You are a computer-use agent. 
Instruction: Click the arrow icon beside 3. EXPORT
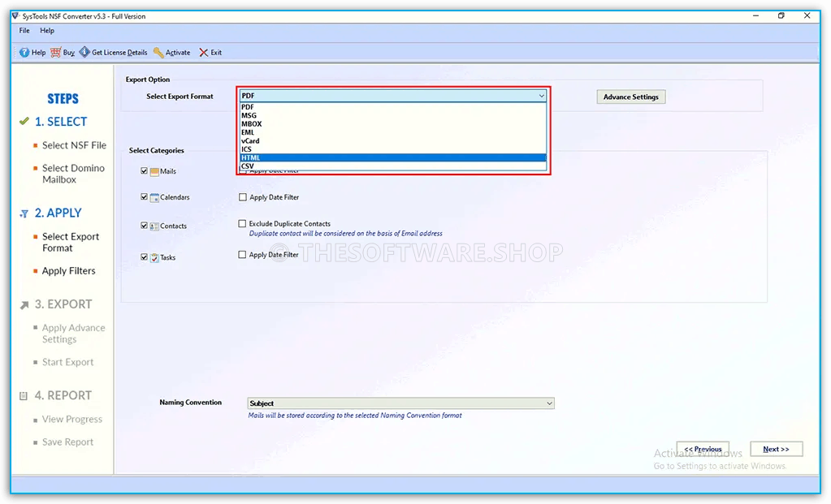[x=24, y=305]
